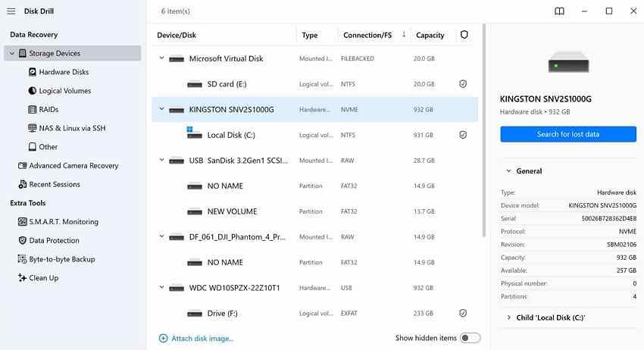The height and width of the screenshot is (350, 644).
Task: Click the shield icon on SD card (E:) row
Action: point(463,84)
